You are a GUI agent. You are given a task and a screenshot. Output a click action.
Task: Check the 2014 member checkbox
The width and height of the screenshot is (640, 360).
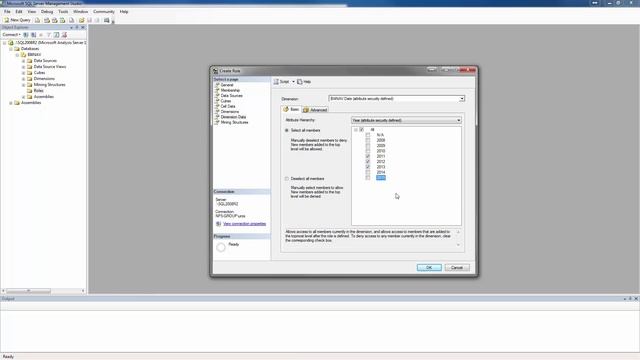tap(368, 172)
